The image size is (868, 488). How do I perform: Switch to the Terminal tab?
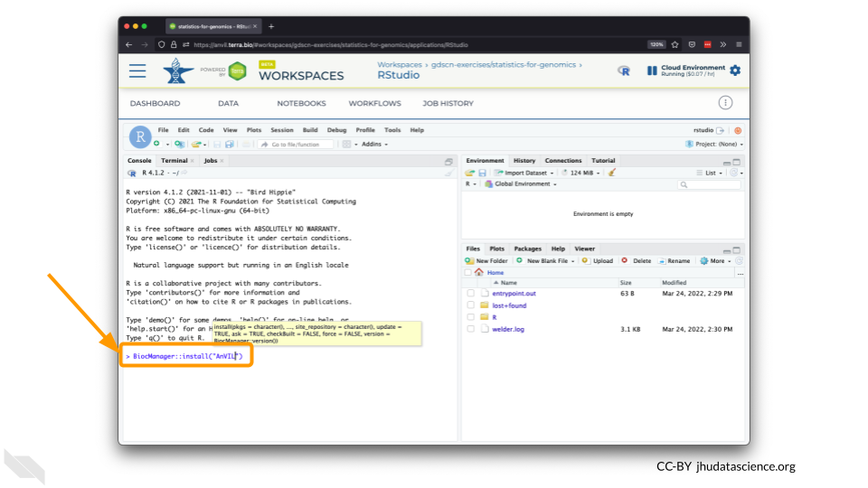(x=175, y=161)
